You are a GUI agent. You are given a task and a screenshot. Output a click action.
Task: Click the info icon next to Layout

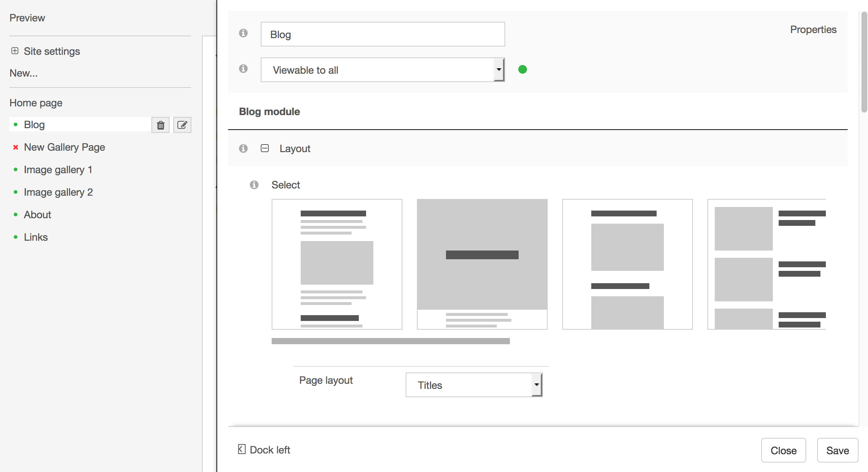pos(243,148)
